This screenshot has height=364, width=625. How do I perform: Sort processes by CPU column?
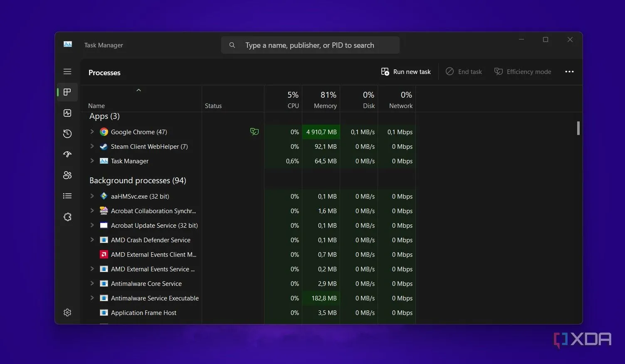click(283, 99)
